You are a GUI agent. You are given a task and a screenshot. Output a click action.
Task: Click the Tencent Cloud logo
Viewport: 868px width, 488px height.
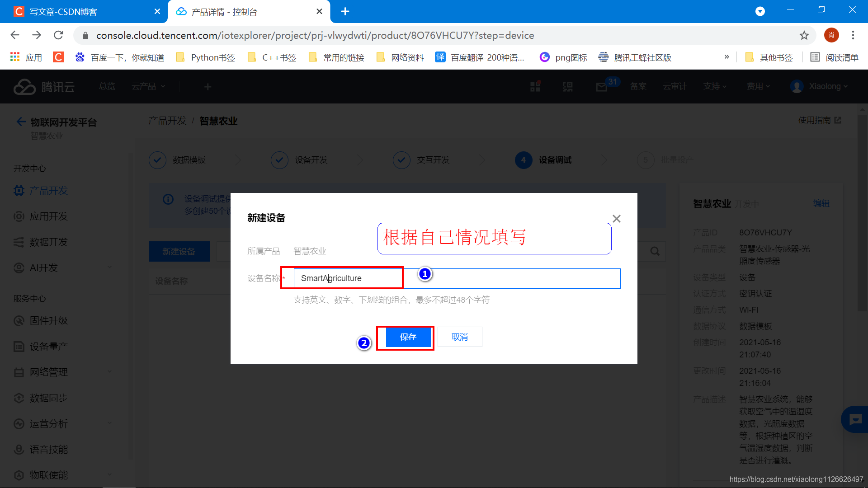click(44, 86)
